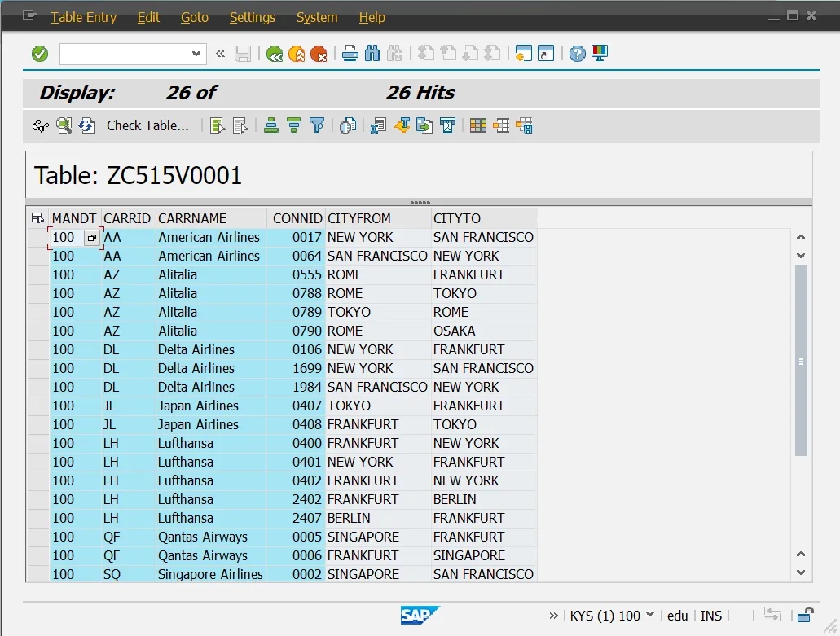The height and width of the screenshot is (636, 840).
Task: Click the Local File export icon
Action: coord(424,125)
